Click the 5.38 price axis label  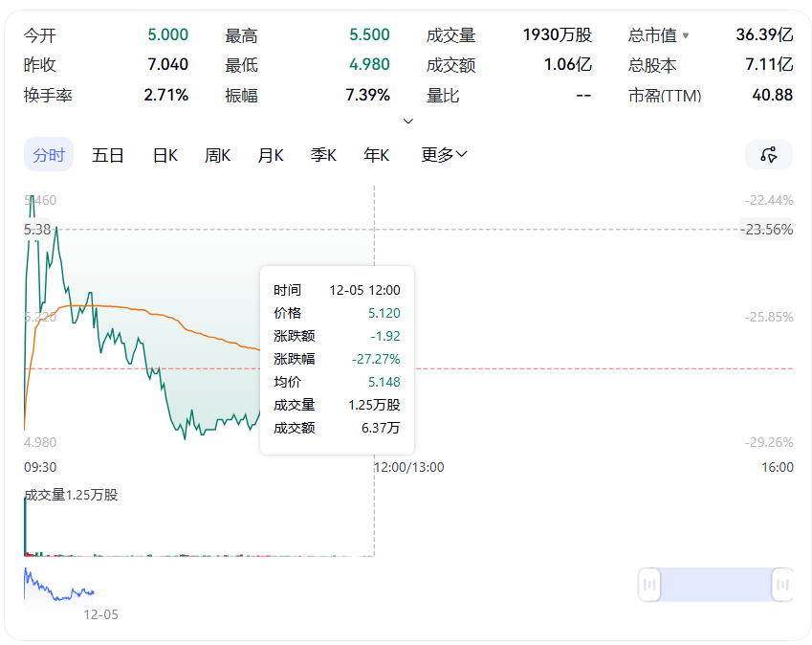click(x=37, y=230)
